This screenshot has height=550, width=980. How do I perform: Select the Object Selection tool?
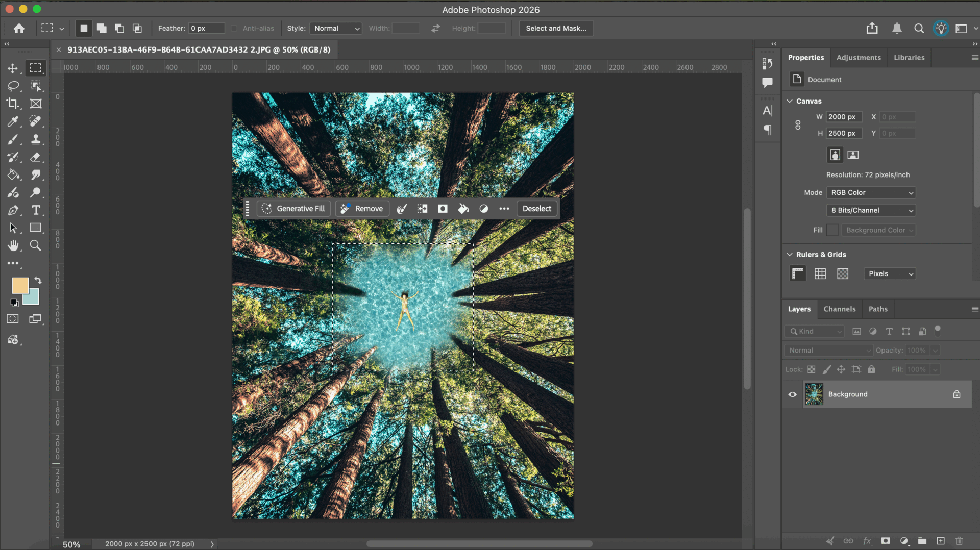(x=35, y=86)
